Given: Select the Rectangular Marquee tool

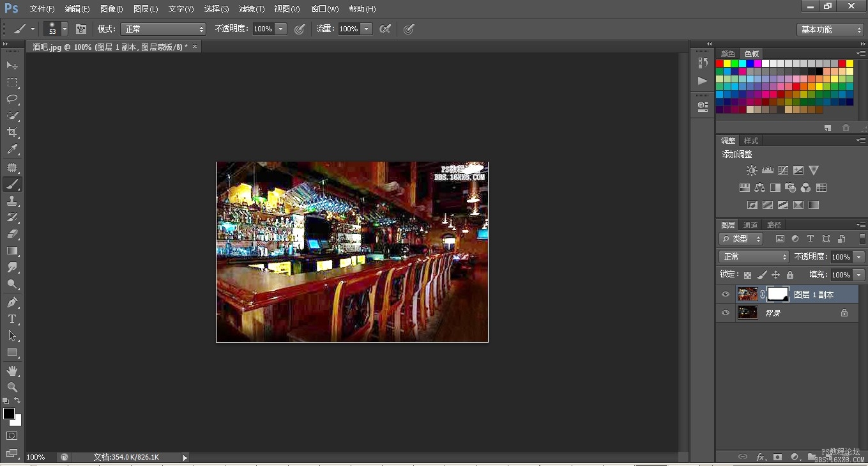Looking at the screenshot, I should click(x=12, y=82).
